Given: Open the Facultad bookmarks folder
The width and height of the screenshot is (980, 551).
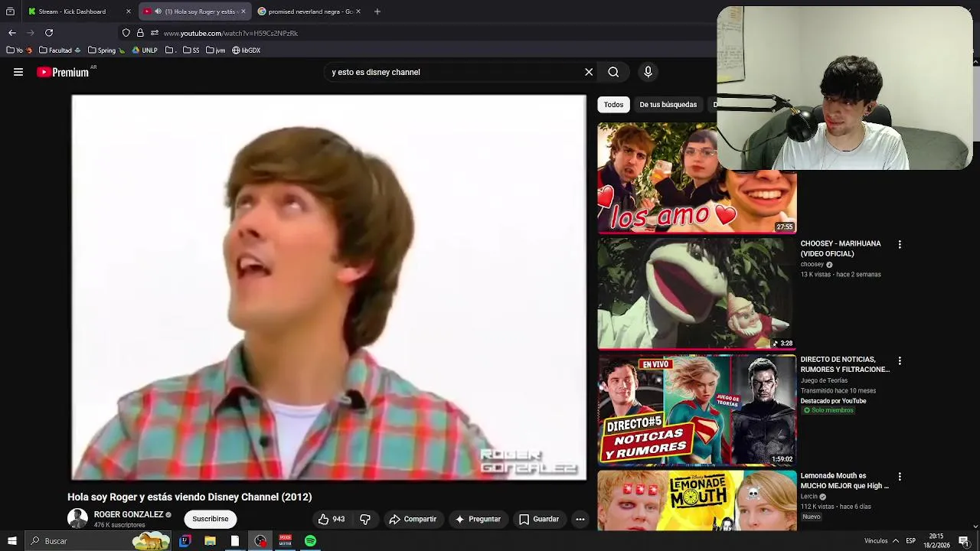Looking at the screenshot, I should [60, 51].
